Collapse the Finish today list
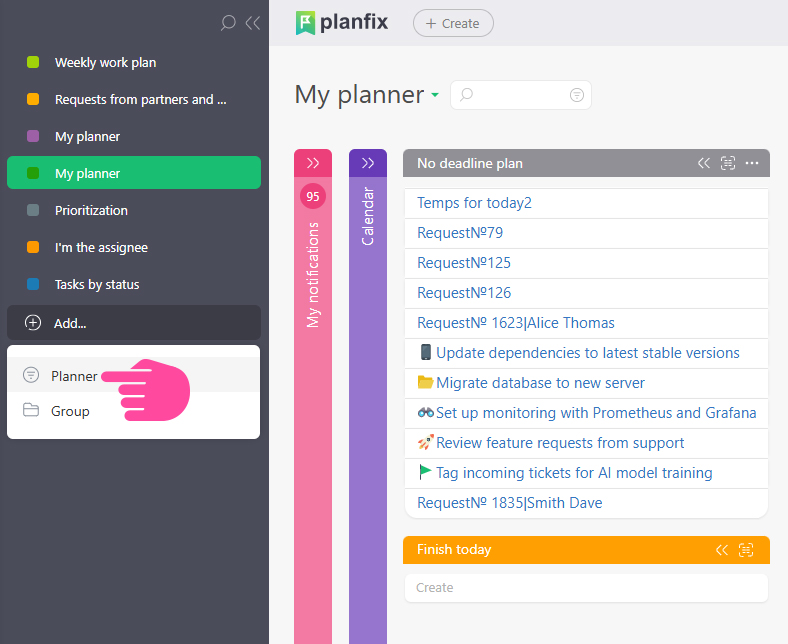 [x=722, y=550]
